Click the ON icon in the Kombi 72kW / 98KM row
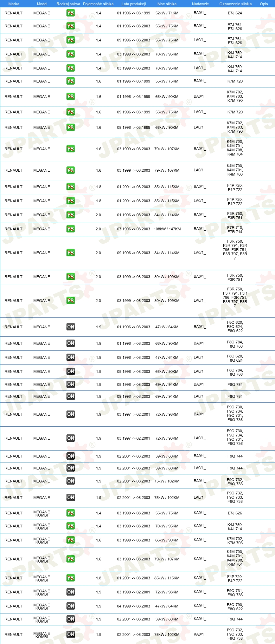The height and width of the screenshot is (644, 275). pos(70,592)
